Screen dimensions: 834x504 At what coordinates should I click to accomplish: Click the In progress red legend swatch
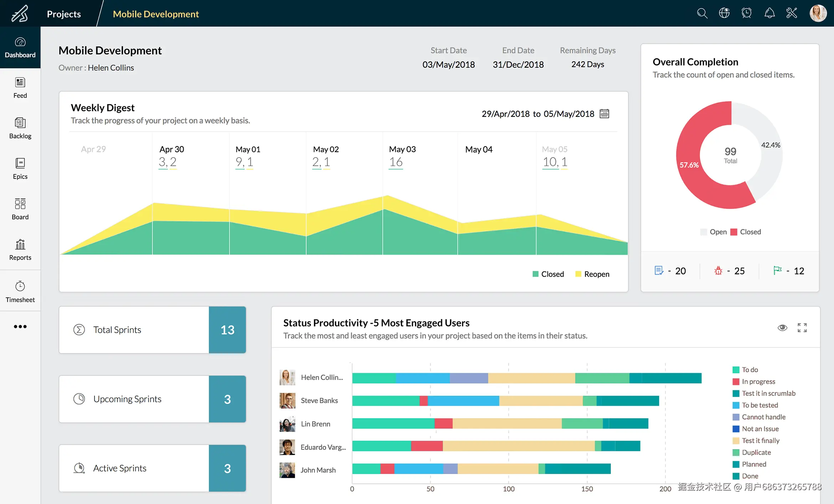click(736, 381)
